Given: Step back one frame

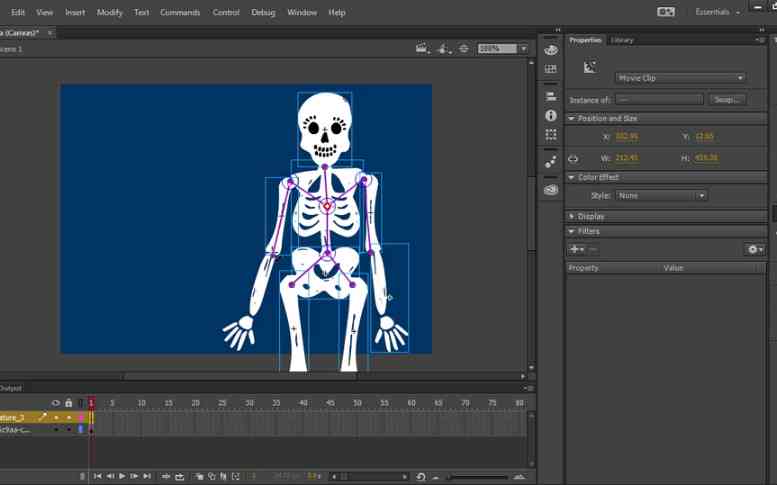Looking at the screenshot, I should tap(110, 476).
